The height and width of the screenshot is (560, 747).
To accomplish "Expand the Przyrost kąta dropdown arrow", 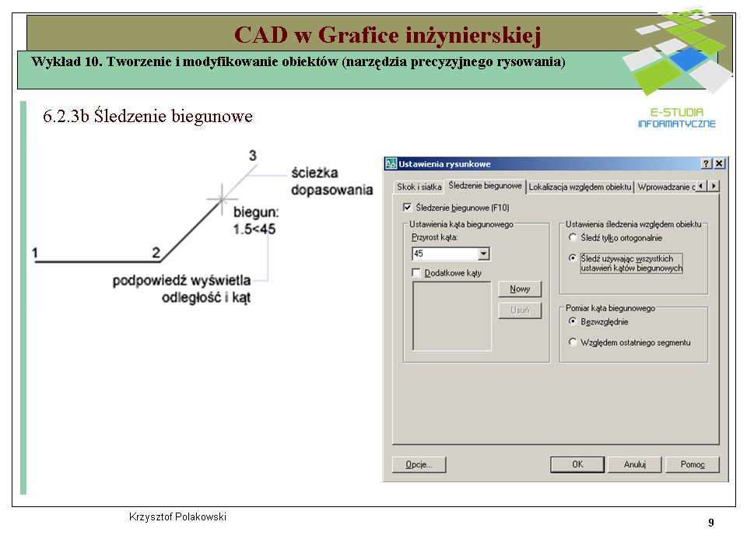I will [x=483, y=254].
